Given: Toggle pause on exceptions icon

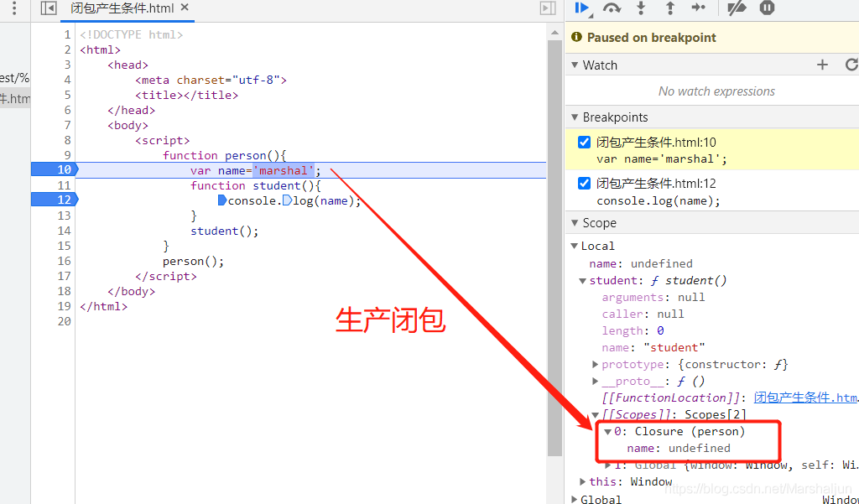Looking at the screenshot, I should [x=767, y=8].
